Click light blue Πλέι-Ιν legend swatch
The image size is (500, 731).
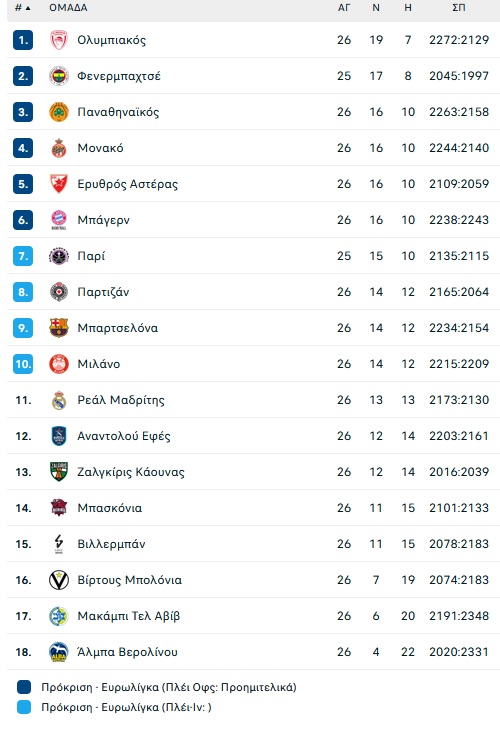[24, 707]
